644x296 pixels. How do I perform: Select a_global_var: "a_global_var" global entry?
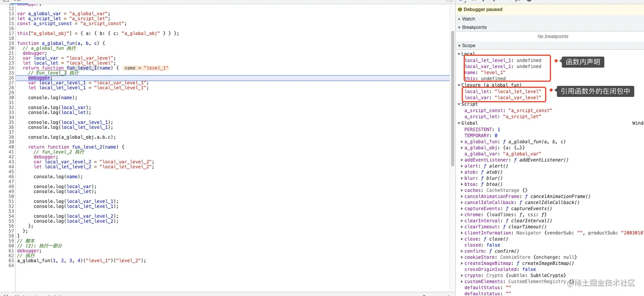pyautogui.click(x=503, y=154)
